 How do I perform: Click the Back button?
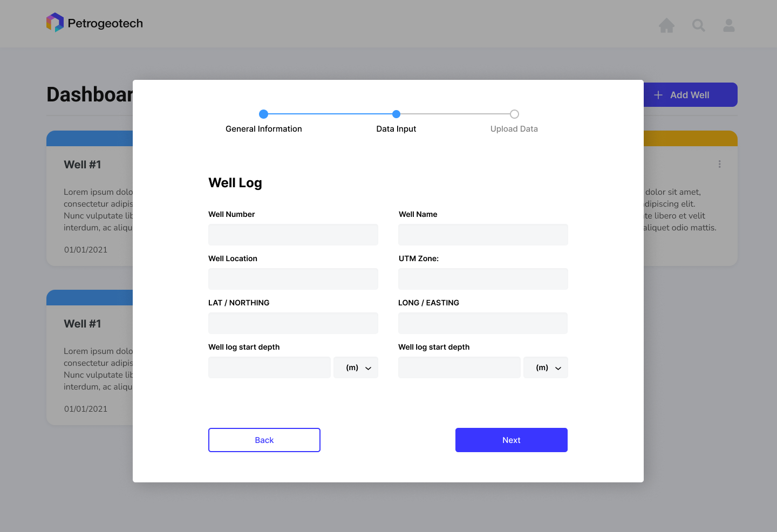(264, 440)
